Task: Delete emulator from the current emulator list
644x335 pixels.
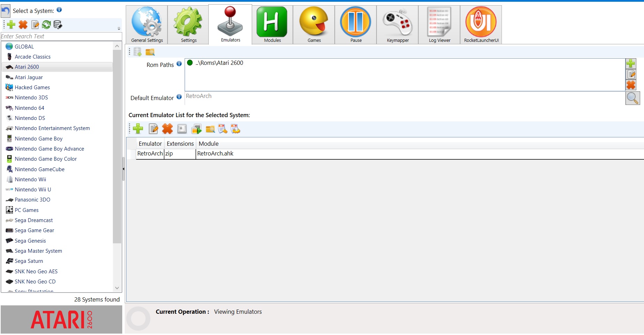Action: [x=167, y=129]
